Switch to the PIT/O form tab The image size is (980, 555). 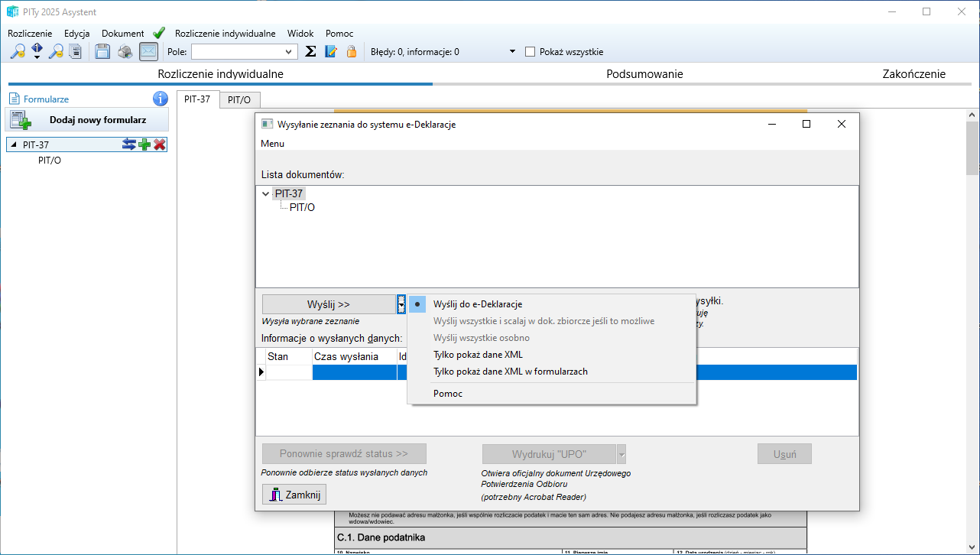click(x=240, y=99)
